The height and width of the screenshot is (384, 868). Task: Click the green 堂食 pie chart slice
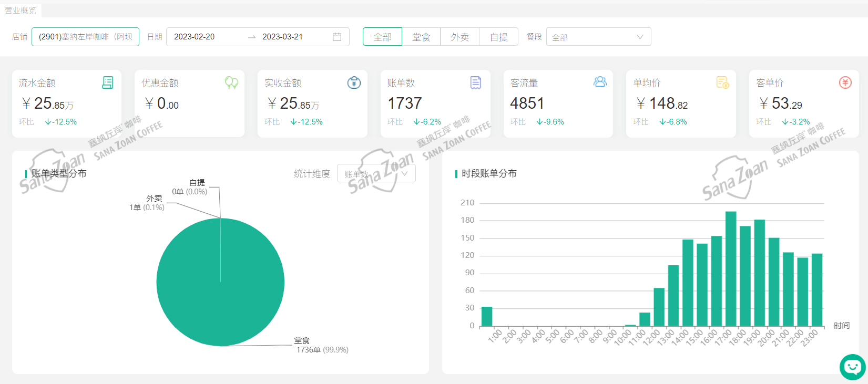pos(221,294)
